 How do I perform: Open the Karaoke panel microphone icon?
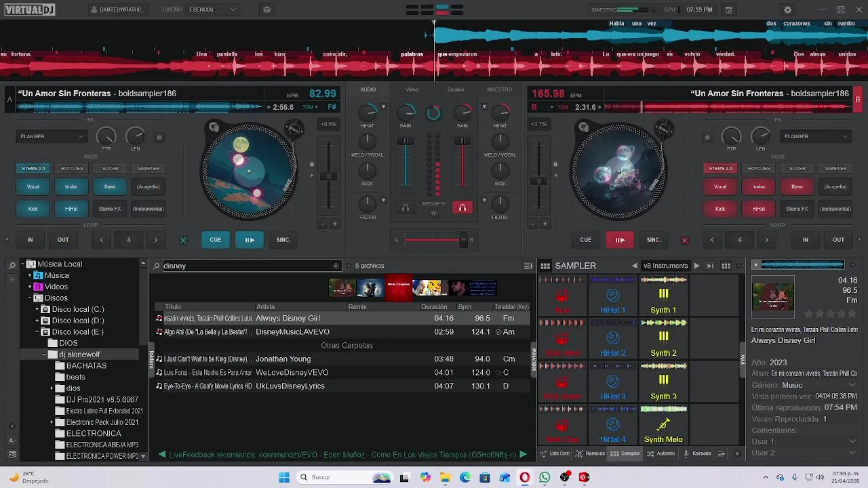[686, 453]
